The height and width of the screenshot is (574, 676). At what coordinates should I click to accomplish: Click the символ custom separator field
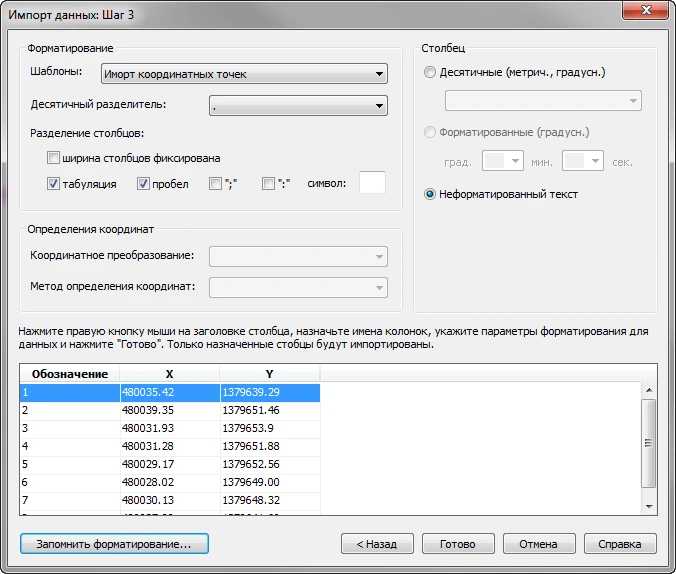(x=372, y=183)
